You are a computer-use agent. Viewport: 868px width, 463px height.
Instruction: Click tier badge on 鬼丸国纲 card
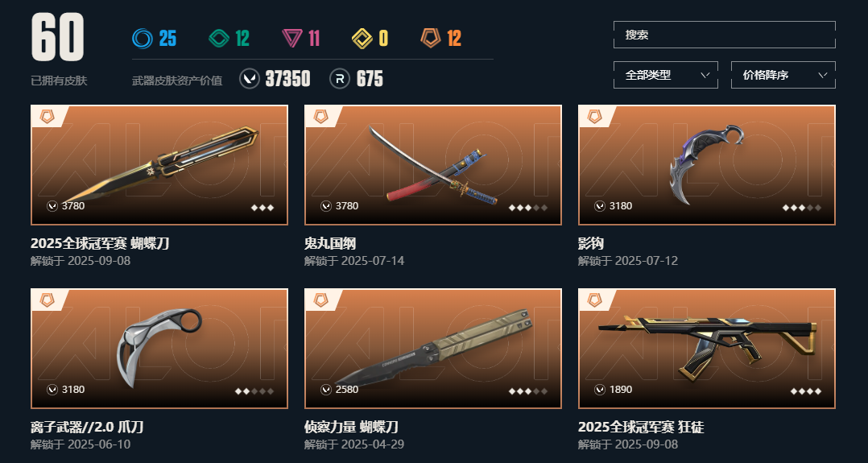[x=321, y=116]
